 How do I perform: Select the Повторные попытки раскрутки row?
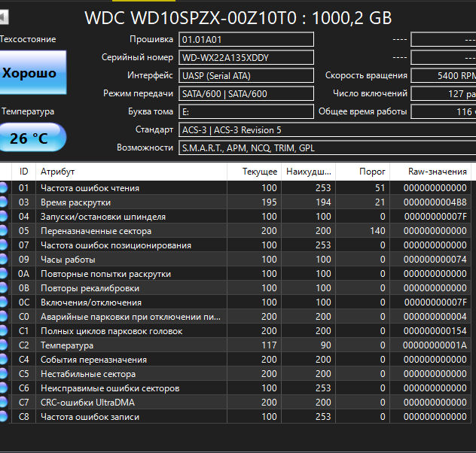pyautogui.click(x=236, y=274)
